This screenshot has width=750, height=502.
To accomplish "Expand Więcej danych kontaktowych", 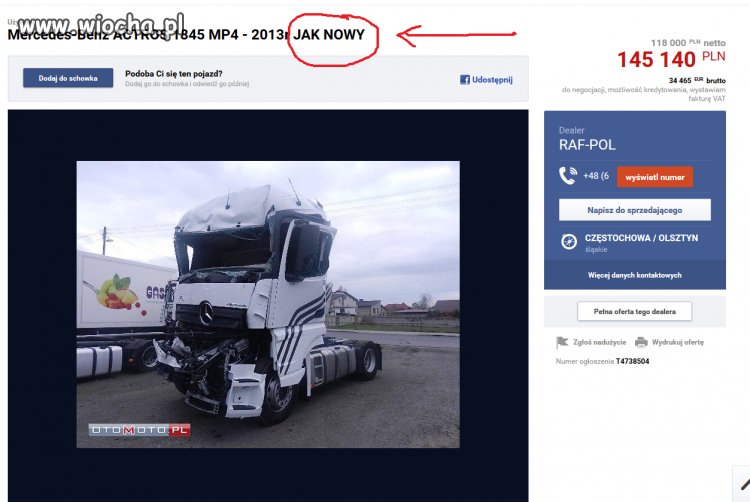I will tap(635, 275).
